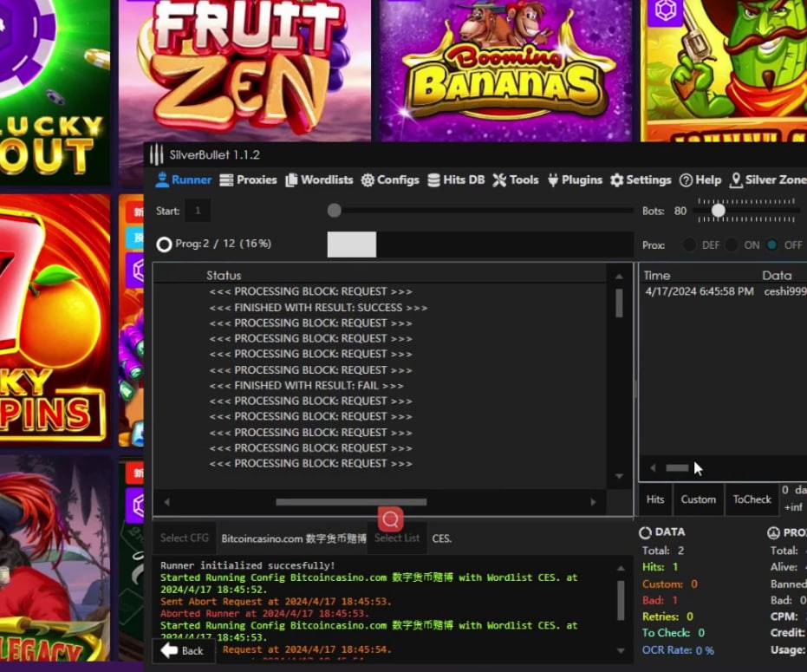This screenshot has width=807, height=672.
Task: Click the Select CFG button
Action: click(185, 538)
